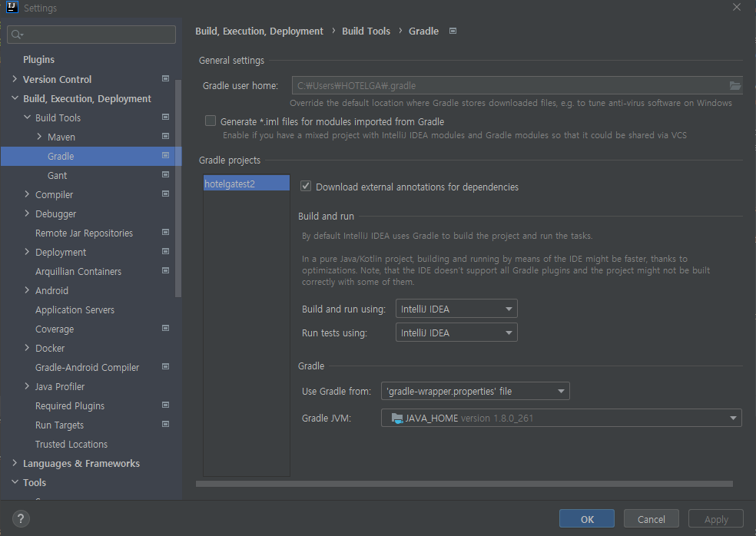This screenshot has height=536, width=756.
Task: Expand the Maven tree node
Action: pyautogui.click(x=39, y=137)
